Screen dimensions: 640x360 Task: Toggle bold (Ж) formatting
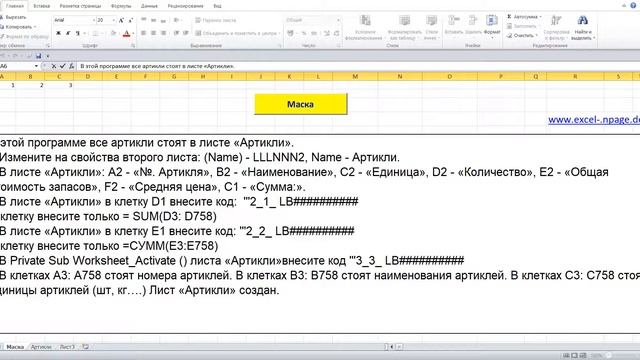[x=58, y=33]
